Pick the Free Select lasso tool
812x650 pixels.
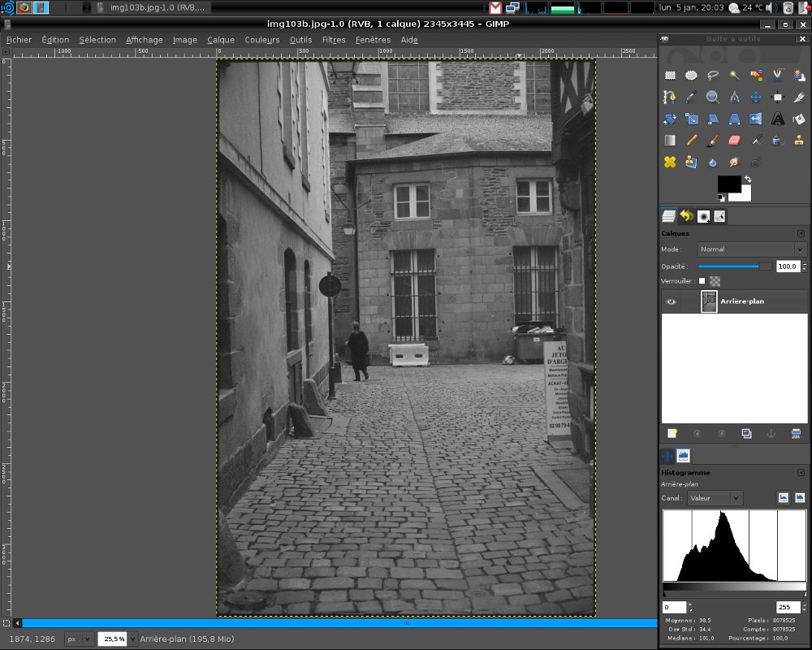pyautogui.click(x=713, y=76)
